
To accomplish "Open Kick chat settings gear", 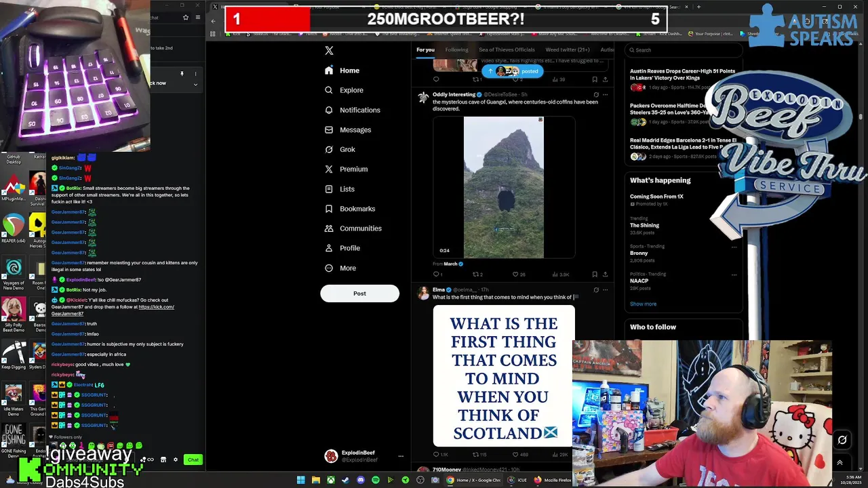I will [175, 460].
